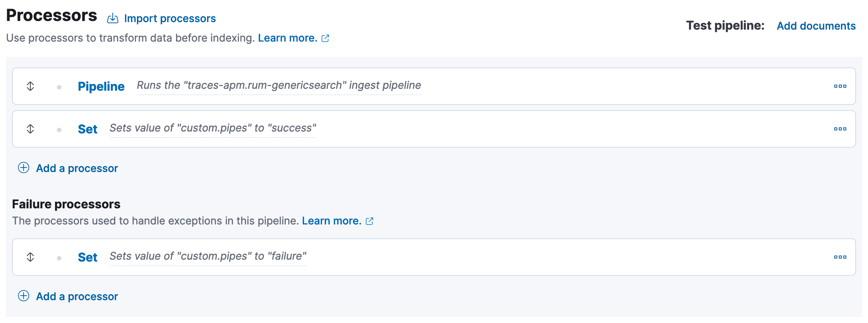Open the Pipeline processor editor

[101, 87]
